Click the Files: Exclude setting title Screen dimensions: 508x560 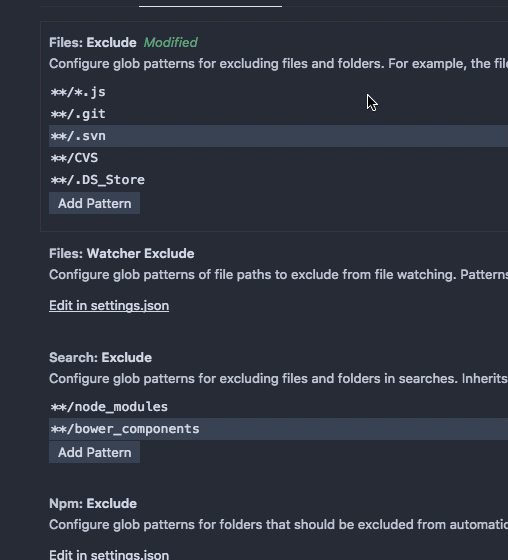93,42
